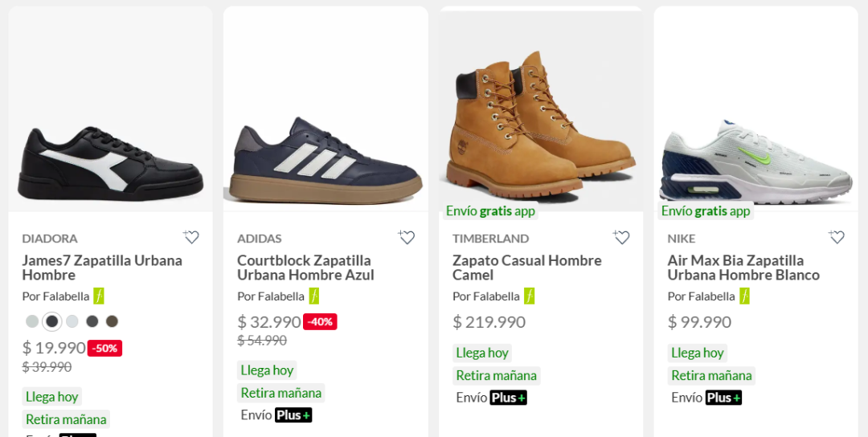This screenshot has width=868, height=437.
Task: Open Courtblock Zapatilla Urbana Hombre Azul link
Action: (x=305, y=268)
